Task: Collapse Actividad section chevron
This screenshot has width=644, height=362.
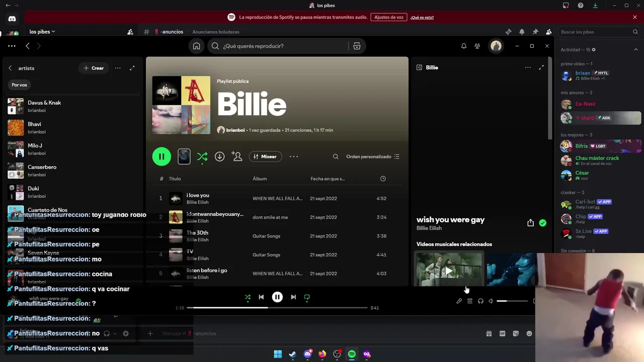Action: pyautogui.click(x=635, y=50)
